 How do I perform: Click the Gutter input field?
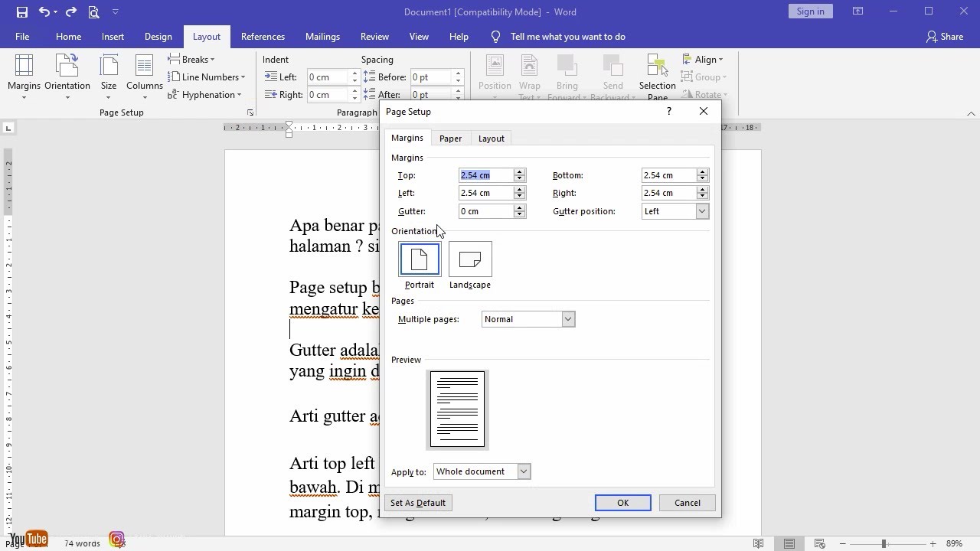(x=485, y=211)
